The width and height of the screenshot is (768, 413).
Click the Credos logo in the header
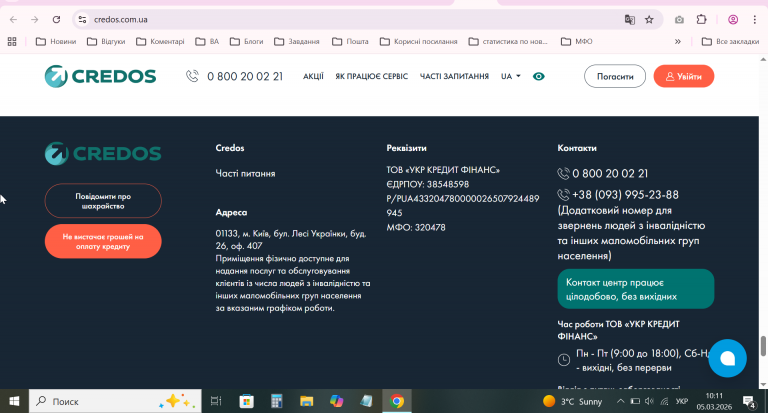(x=100, y=76)
